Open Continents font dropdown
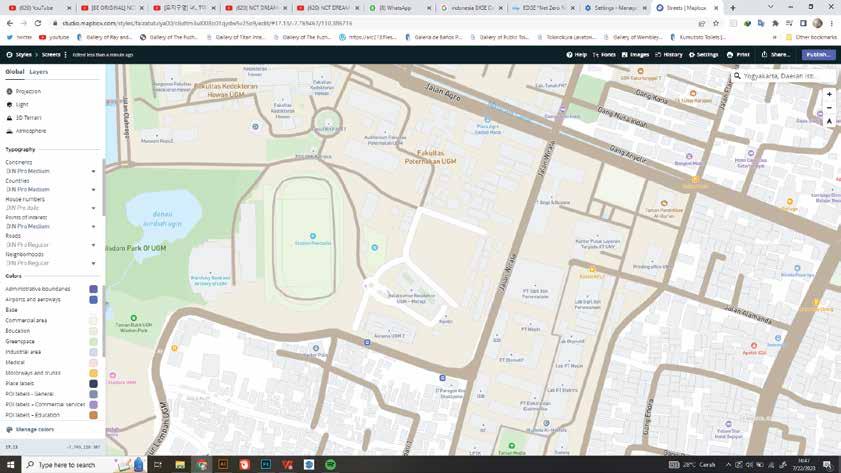841x473 pixels. point(50,171)
